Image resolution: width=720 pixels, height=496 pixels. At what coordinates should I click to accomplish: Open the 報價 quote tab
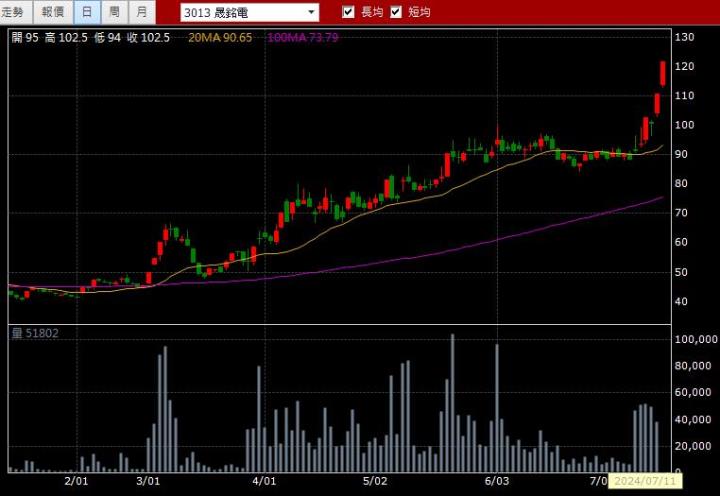click(53, 12)
